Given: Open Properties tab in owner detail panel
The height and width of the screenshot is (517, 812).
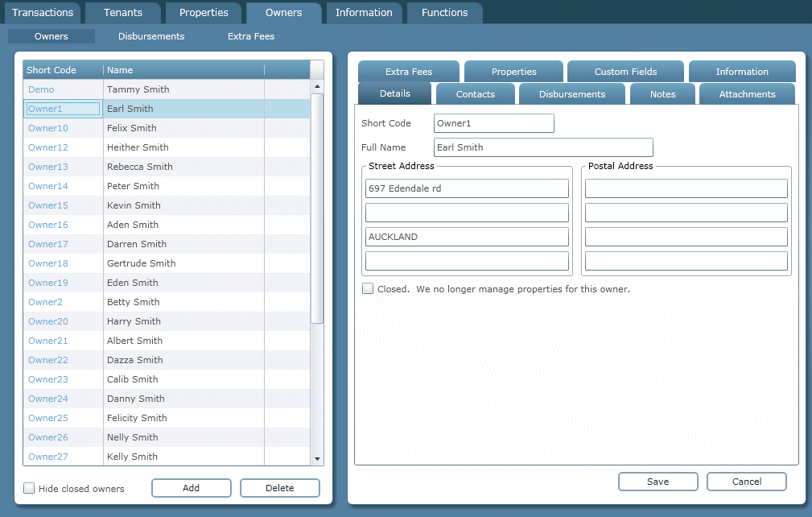Looking at the screenshot, I should pos(513,72).
